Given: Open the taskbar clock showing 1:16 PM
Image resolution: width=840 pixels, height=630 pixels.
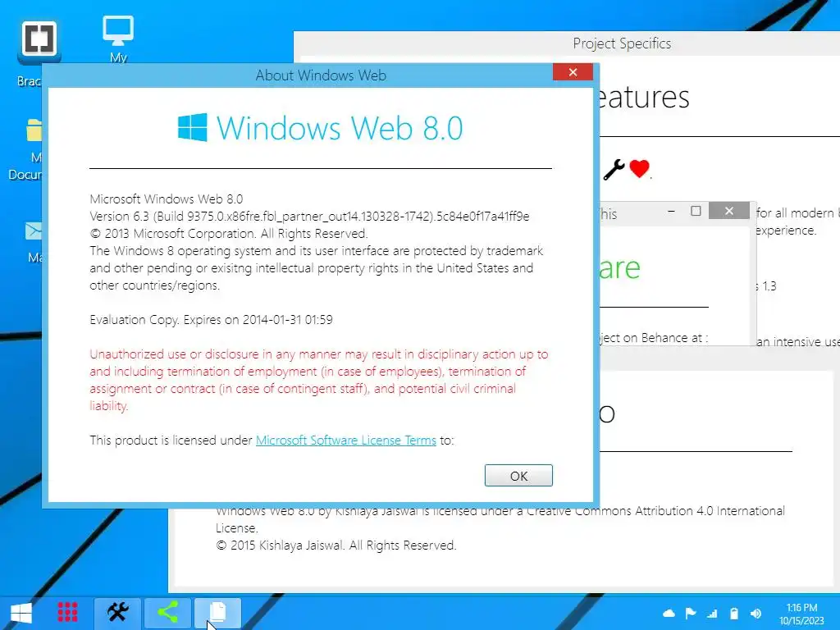Looking at the screenshot, I should pyautogui.click(x=801, y=614).
